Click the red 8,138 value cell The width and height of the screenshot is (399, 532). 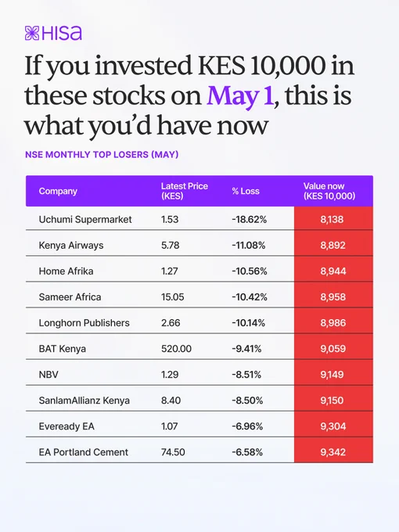click(333, 218)
